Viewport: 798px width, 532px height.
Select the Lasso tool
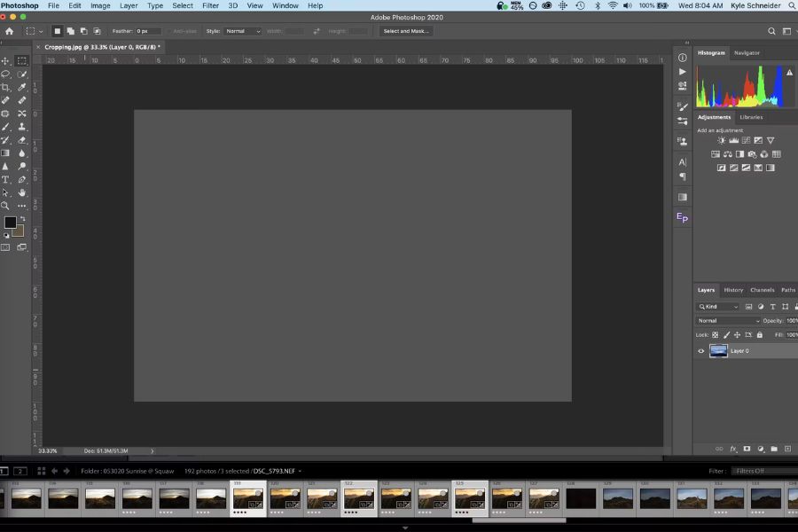click(5, 74)
